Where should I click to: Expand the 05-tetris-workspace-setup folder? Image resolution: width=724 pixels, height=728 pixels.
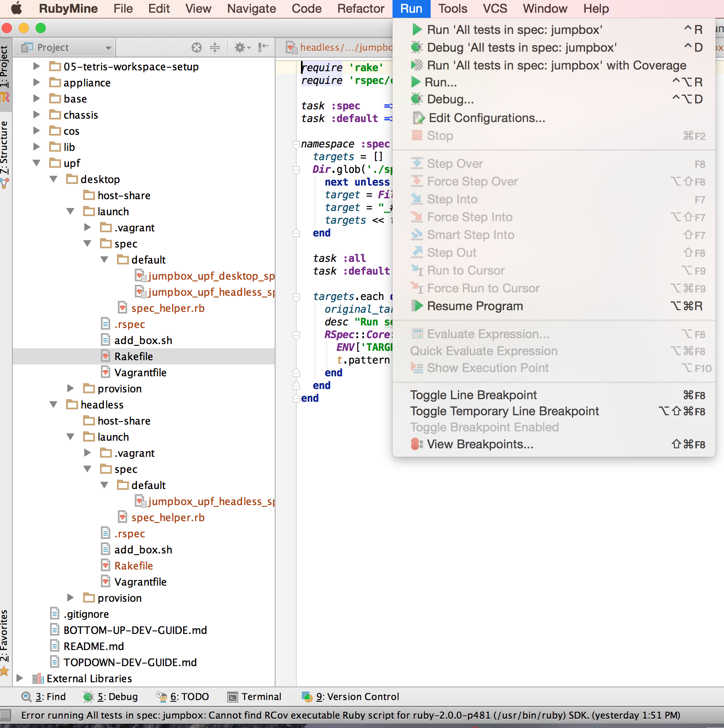pos(37,67)
